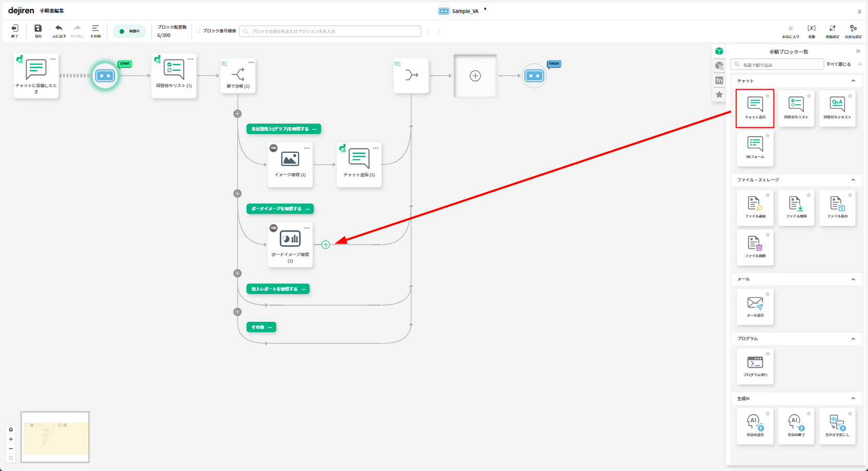Viewport: 868px width, 471px height.
Task: Enable the ブロック番号検索 checkbox
Action: [x=198, y=31]
